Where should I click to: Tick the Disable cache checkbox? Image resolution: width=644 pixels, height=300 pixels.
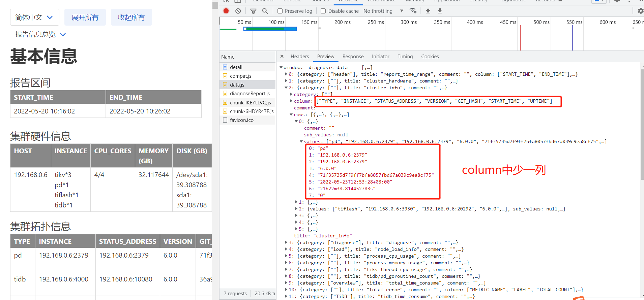pos(323,11)
